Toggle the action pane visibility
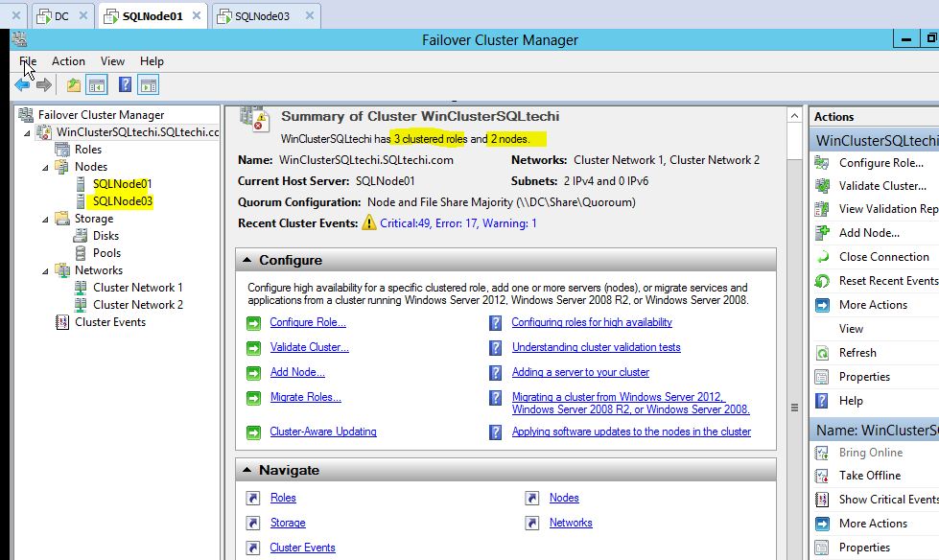The width and height of the screenshot is (939, 560). (149, 84)
